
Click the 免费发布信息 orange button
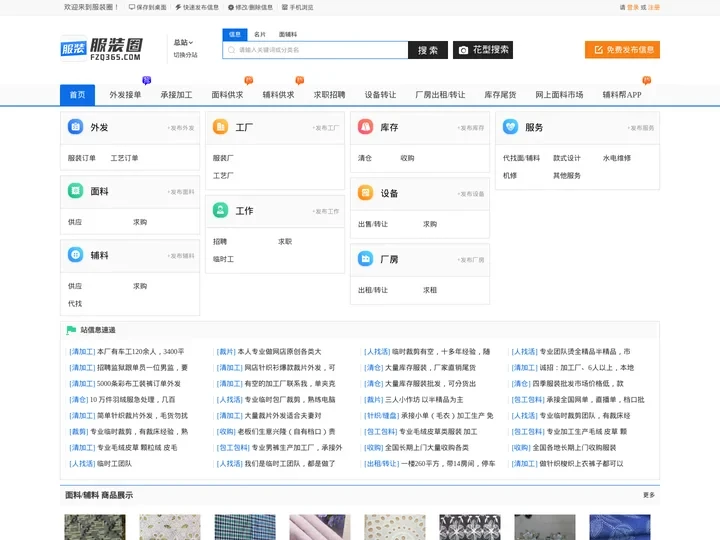pos(622,50)
